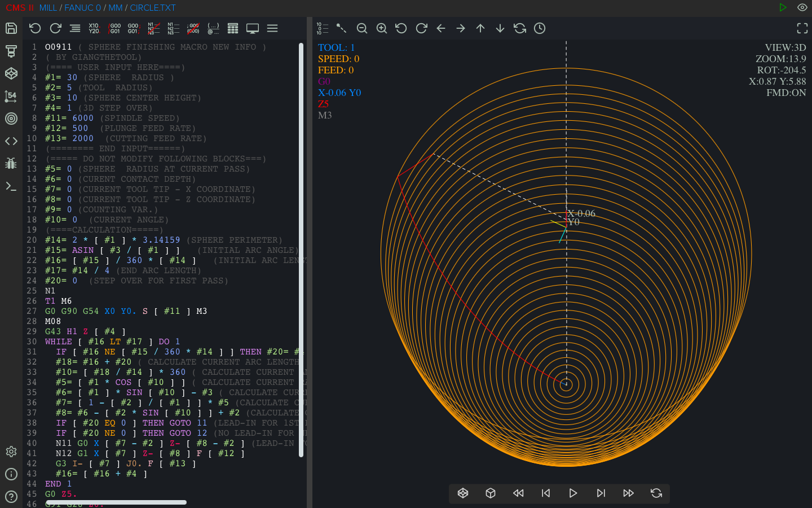Step to the previous block in simulation
Screen dimensions: 812x508
click(546, 493)
